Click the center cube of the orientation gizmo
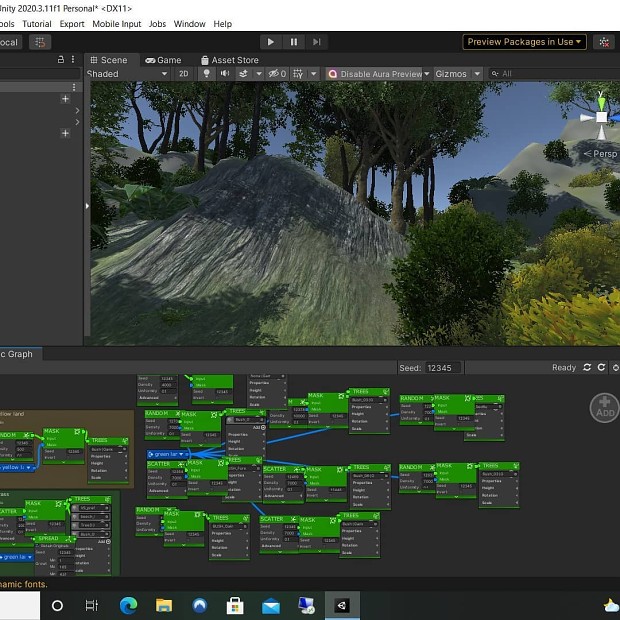The width and height of the screenshot is (620, 620). 601,117
